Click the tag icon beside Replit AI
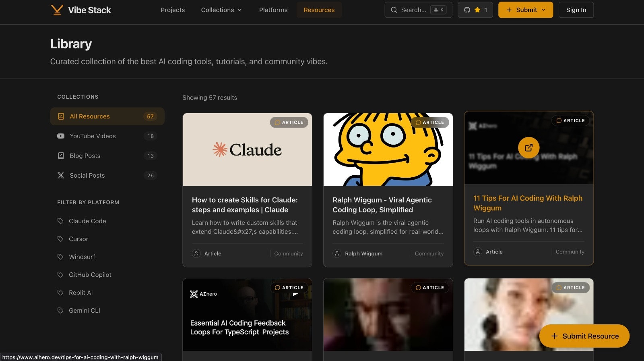 click(x=60, y=293)
